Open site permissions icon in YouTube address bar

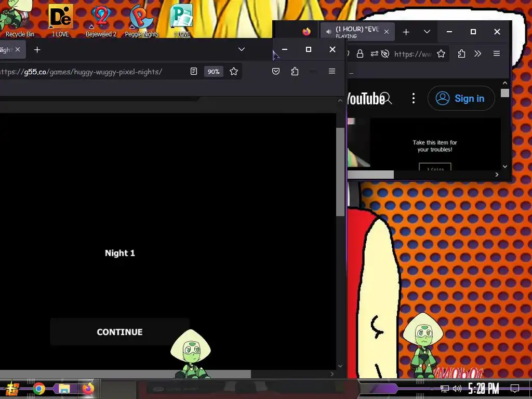pyautogui.click(x=374, y=54)
